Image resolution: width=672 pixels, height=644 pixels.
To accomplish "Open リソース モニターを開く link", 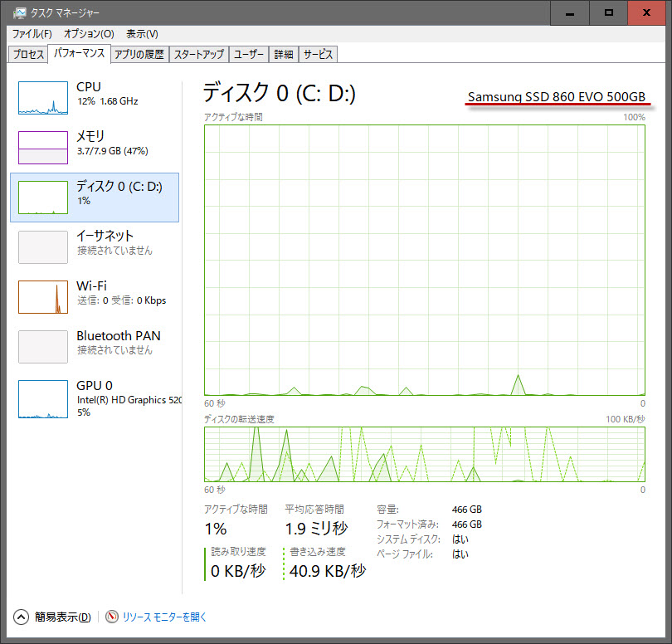I will pyautogui.click(x=164, y=617).
